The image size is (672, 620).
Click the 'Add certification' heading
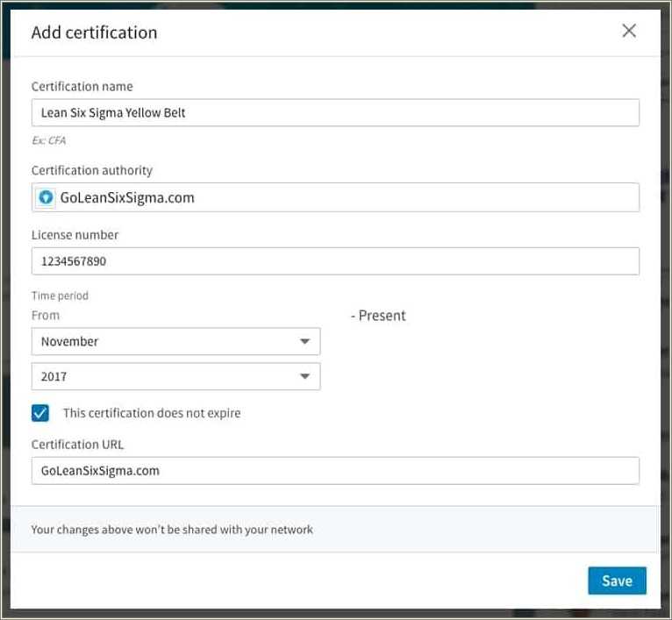pyautogui.click(x=94, y=32)
